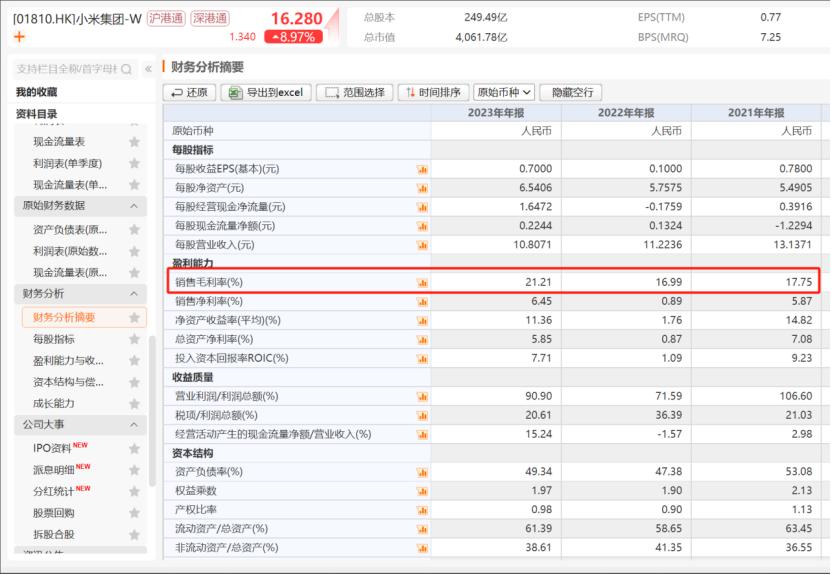Image resolution: width=831 pixels, height=575 pixels.
Task: Click the +8.97% change badge
Action: pos(293,37)
